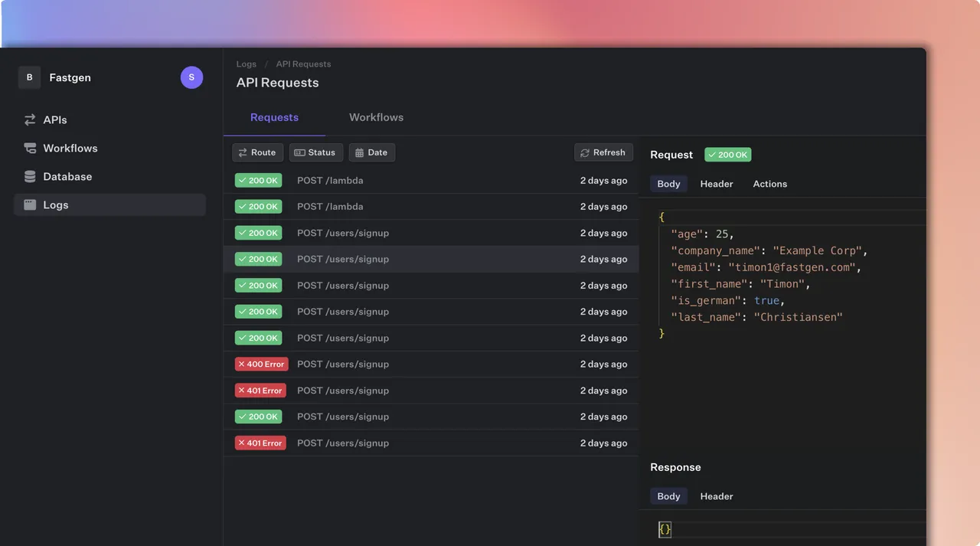Open the purple S user avatar
This screenshot has height=546, width=980.
[x=191, y=77]
